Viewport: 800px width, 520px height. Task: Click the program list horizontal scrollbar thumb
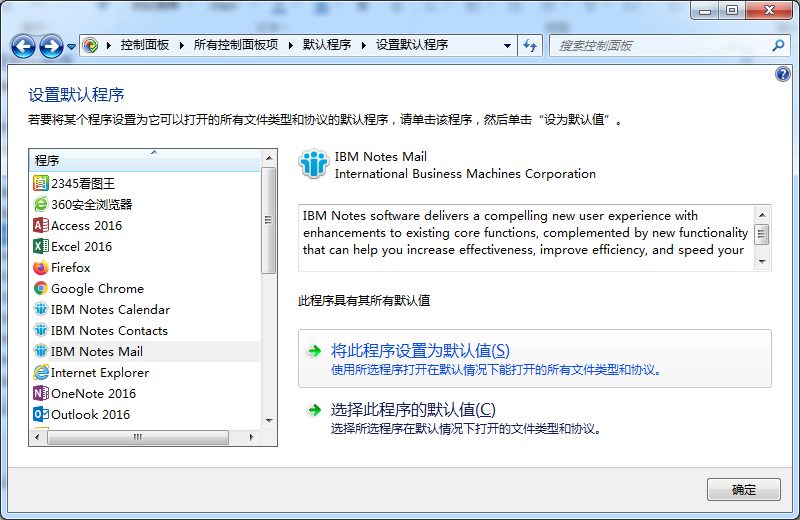[x=138, y=437]
